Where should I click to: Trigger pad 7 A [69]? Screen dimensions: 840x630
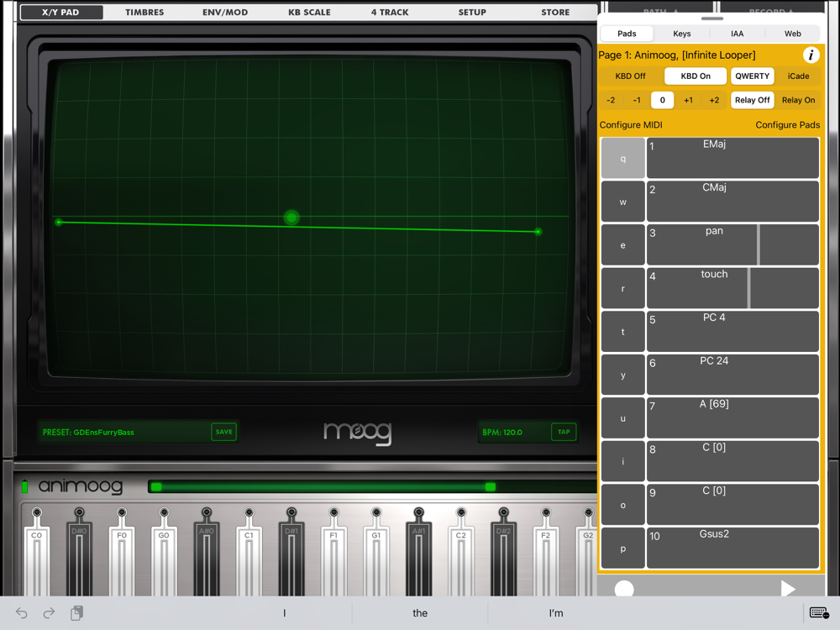[x=732, y=417]
